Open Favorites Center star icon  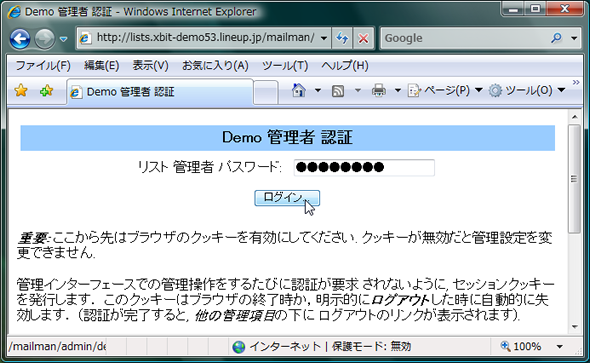pos(21,91)
